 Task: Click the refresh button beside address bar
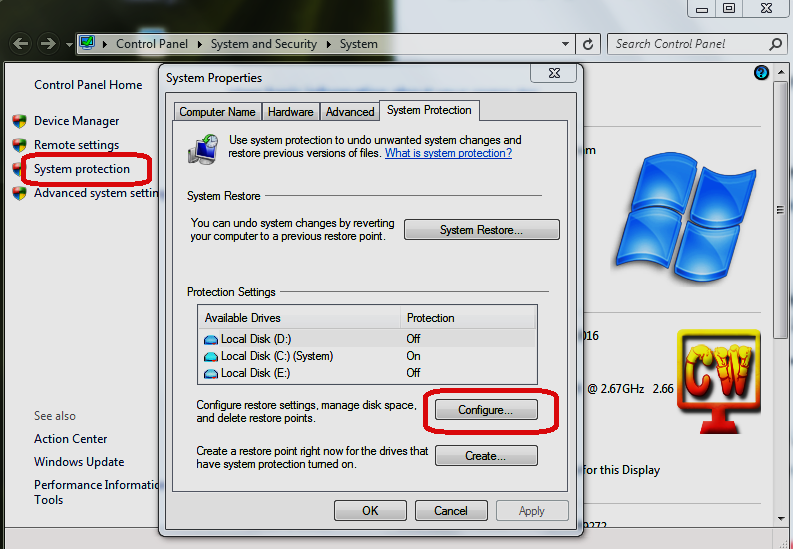[588, 44]
